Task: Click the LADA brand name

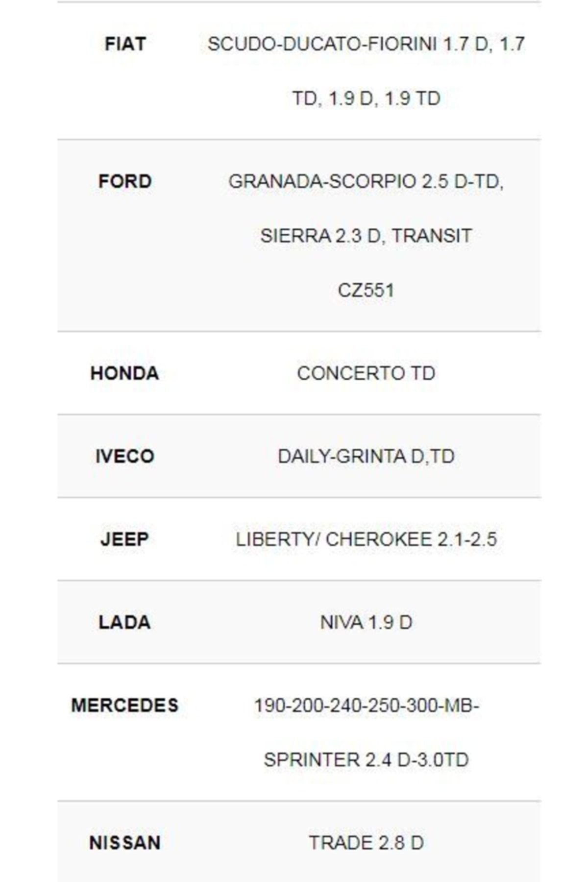Action: pos(125,622)
